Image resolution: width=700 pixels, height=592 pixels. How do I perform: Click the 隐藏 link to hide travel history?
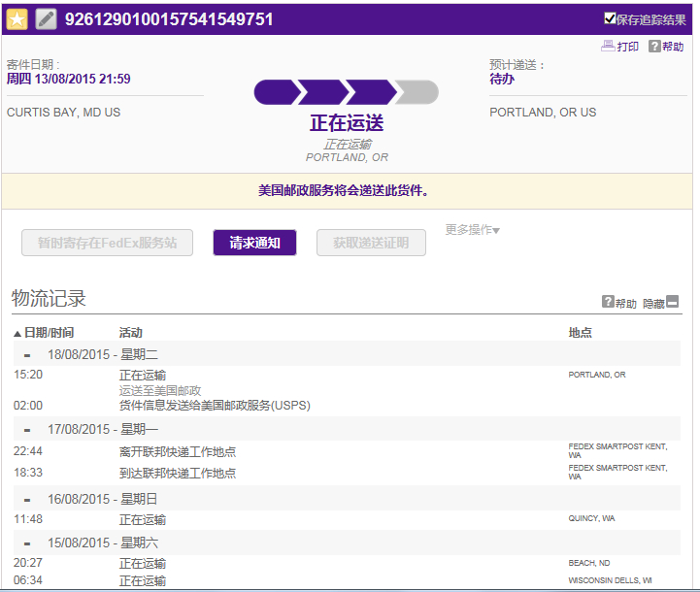[x=653, y=304]
